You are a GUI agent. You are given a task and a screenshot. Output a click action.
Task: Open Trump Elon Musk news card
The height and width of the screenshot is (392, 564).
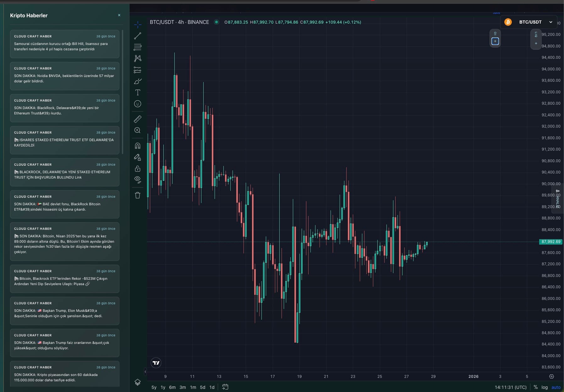tap(65, 311)
